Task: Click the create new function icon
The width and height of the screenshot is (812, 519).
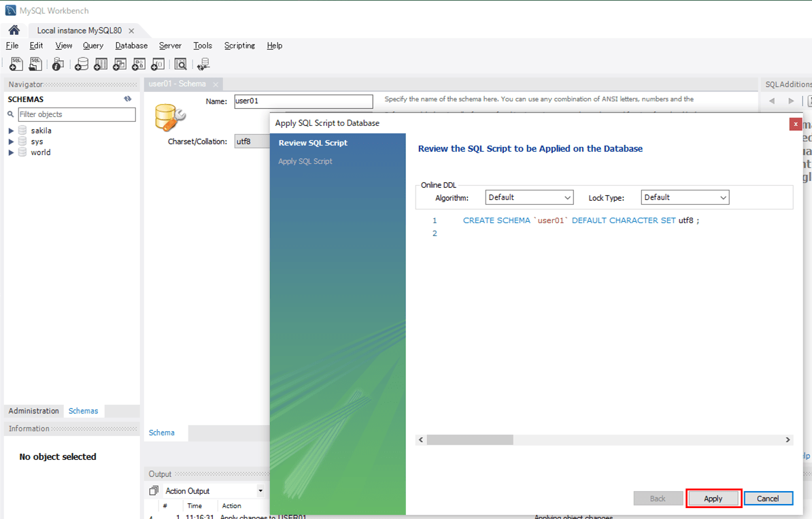Action: 158,64
